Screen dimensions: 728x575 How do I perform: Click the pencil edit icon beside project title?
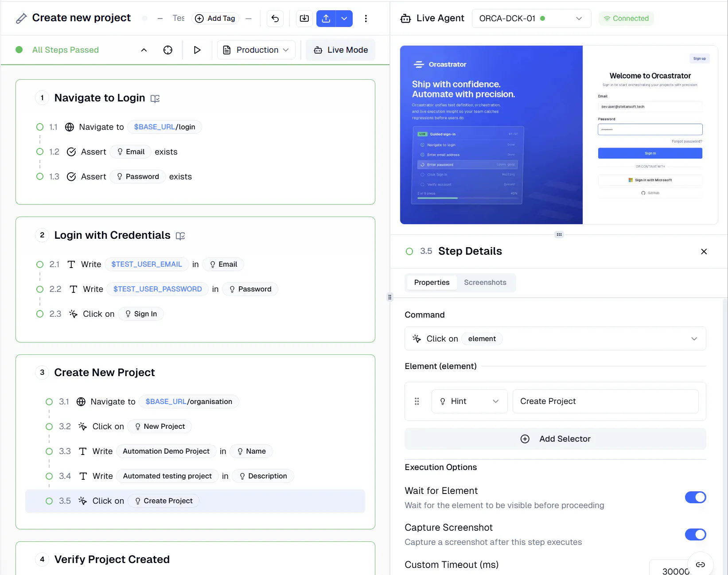(x=21, y=18)
